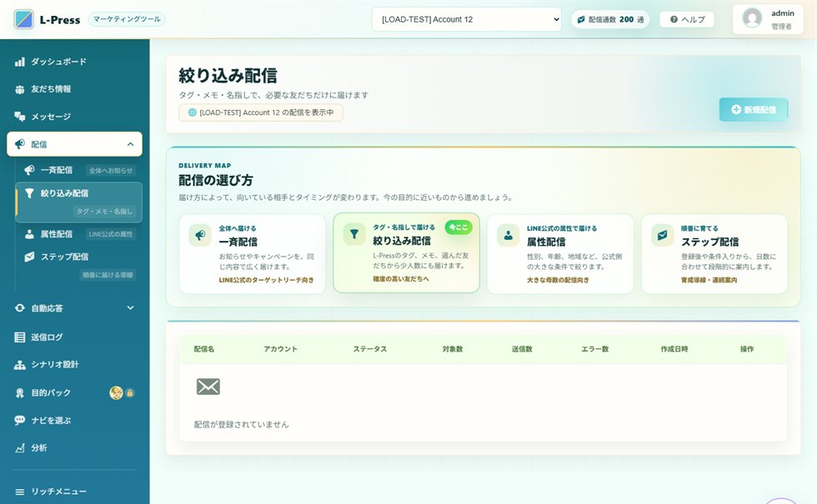This screenshot has height=504, width=817.
Task: Click the 送信ログ list icon
Action: (20, 337)
